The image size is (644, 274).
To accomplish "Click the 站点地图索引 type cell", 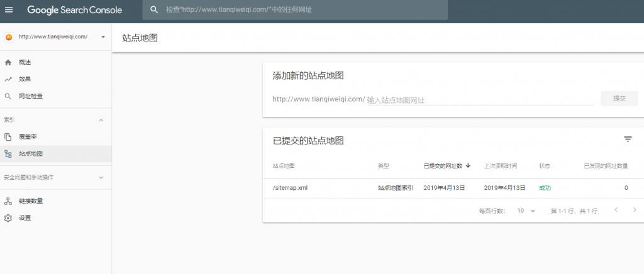I will click(396, 189).
